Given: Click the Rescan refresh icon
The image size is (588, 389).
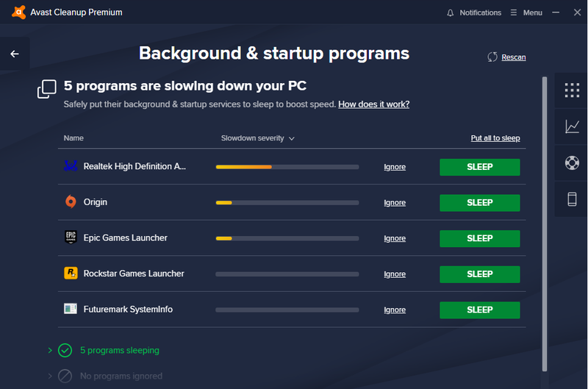Looking at the screenshot, I should coord(492,57).
